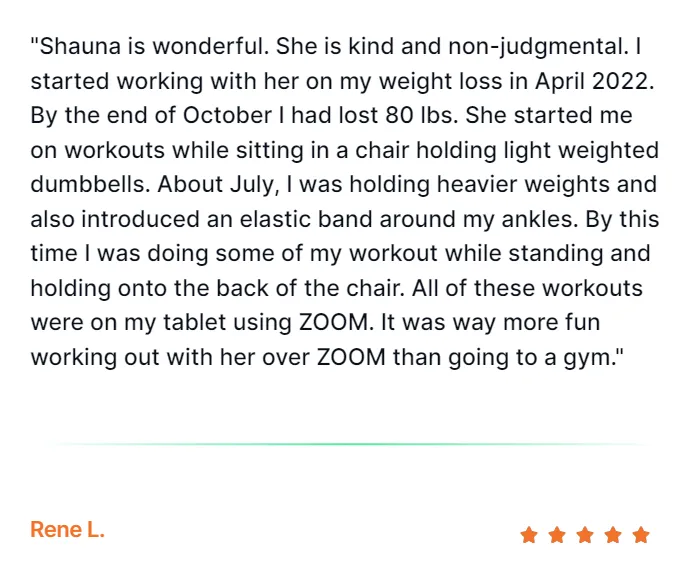This screenshot has height=575, width=680.
Task: Click the word "October" in the review
Action: coord(227,115)
